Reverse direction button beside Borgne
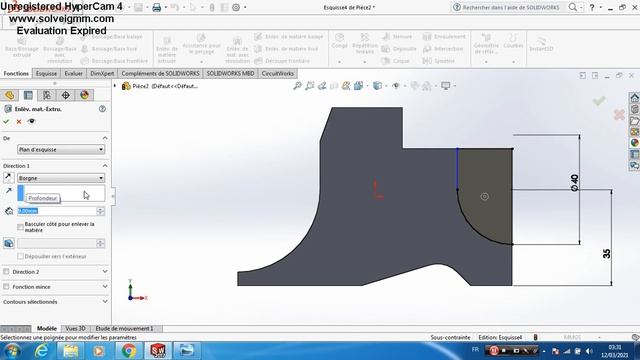This screenshot has width=640, height=360. click(x=9, y=178)
